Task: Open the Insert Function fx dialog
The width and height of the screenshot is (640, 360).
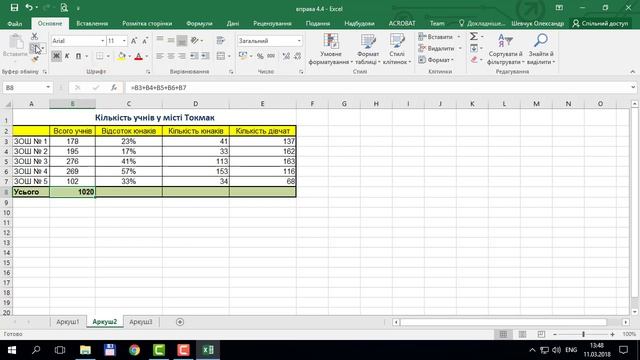Action: [x=114, y=87]
